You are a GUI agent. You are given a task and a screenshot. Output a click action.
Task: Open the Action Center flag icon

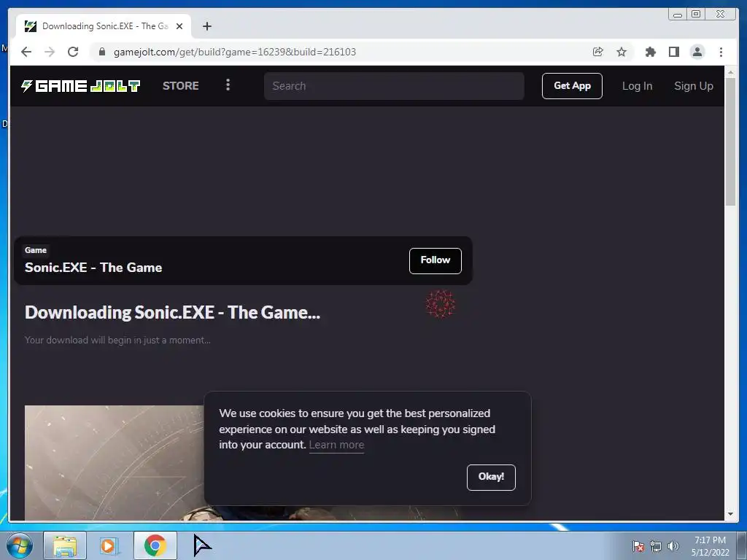click(x=638, y=546)
